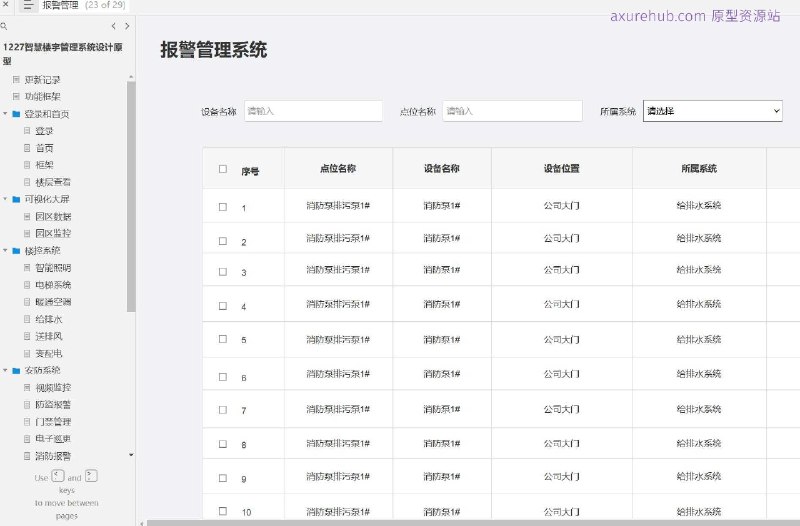Check the checkbox for row 5

223,339
